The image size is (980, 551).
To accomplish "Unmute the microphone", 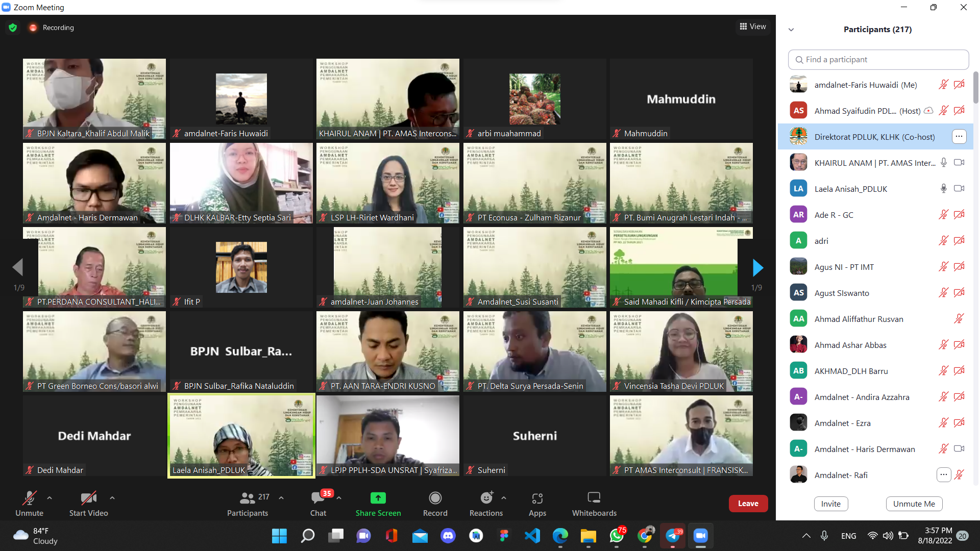I will tap(29, 498).
